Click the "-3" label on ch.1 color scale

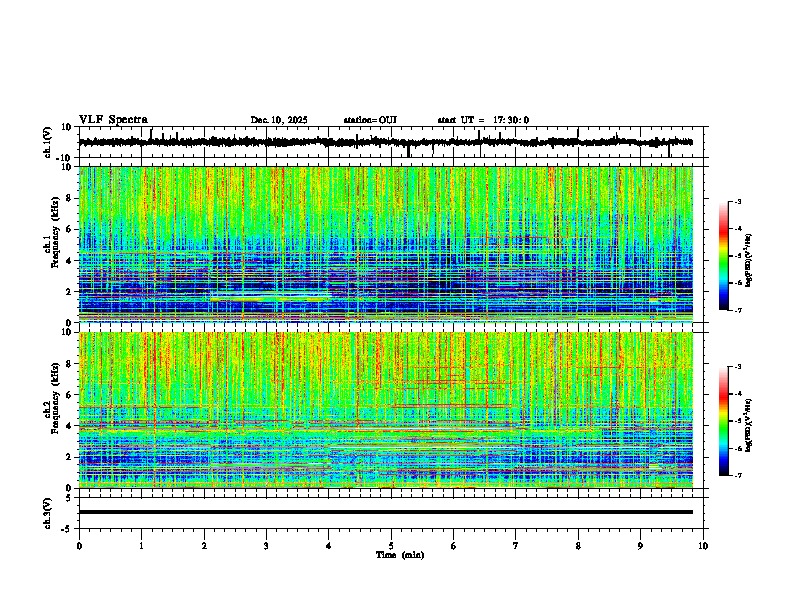click(x=738, y=201)
